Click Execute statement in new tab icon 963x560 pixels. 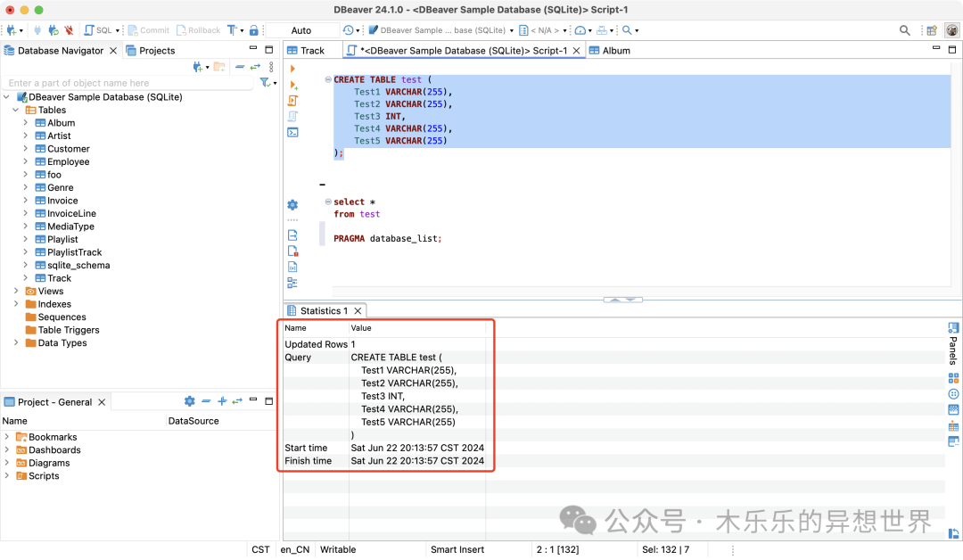click(293, 85)
